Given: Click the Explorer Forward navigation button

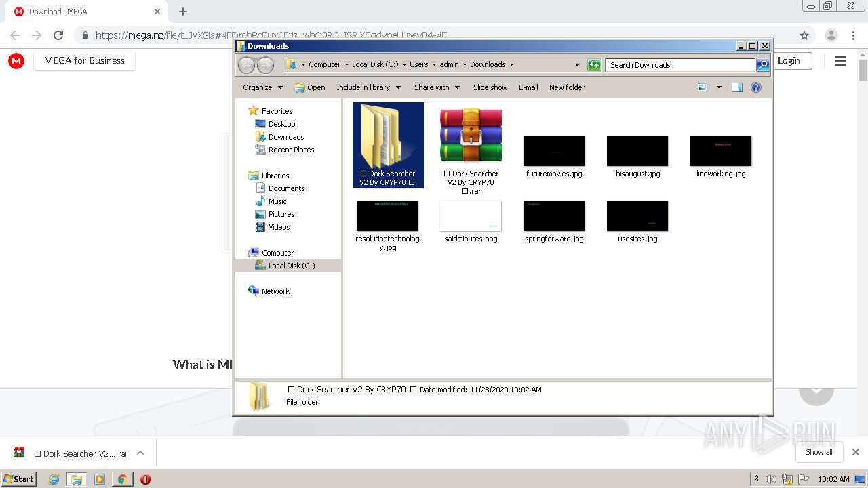Looking at the screenshot, I should (266, 65).
